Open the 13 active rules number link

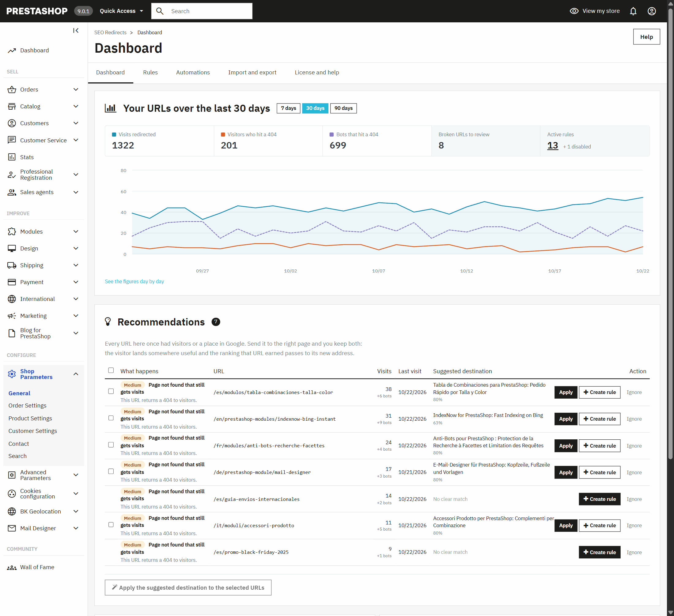[553, 146]
